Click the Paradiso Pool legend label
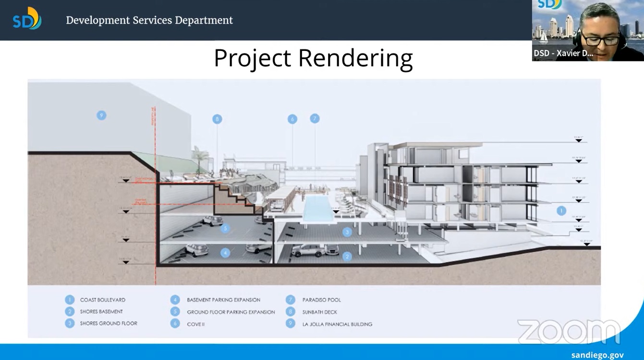This screenshot has width=644, height=360. pyautogui.click(x=321, y=300)
